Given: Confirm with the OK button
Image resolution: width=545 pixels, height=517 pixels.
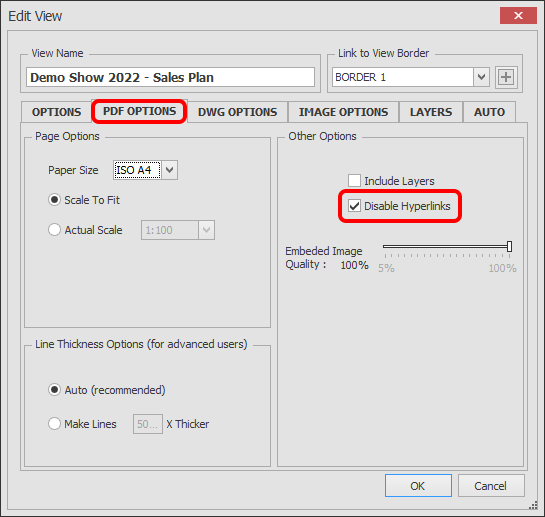Looking at the screenshot, I should (418, 486).
